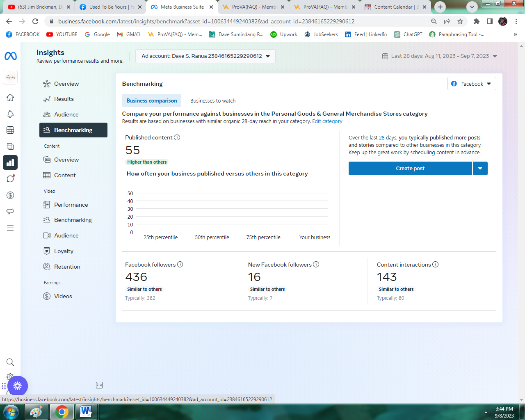Show info tooltip for Published content
The image size is (525, 420).
pos(177,137)
